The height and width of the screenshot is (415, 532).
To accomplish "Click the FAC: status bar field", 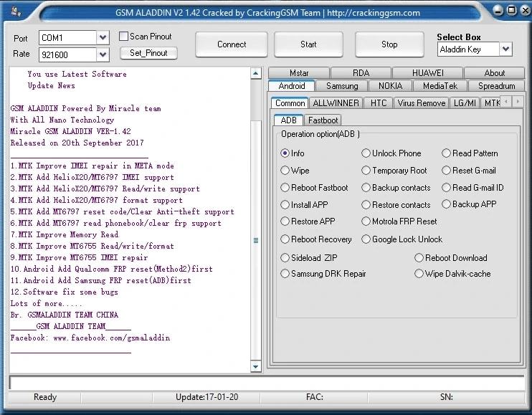I will pos(314,397).
